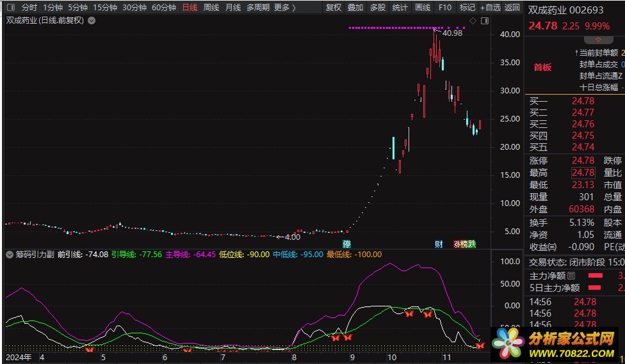Select the 5分钟 period
The width and height of the screenshot is (625, 364).
(77, 7)
